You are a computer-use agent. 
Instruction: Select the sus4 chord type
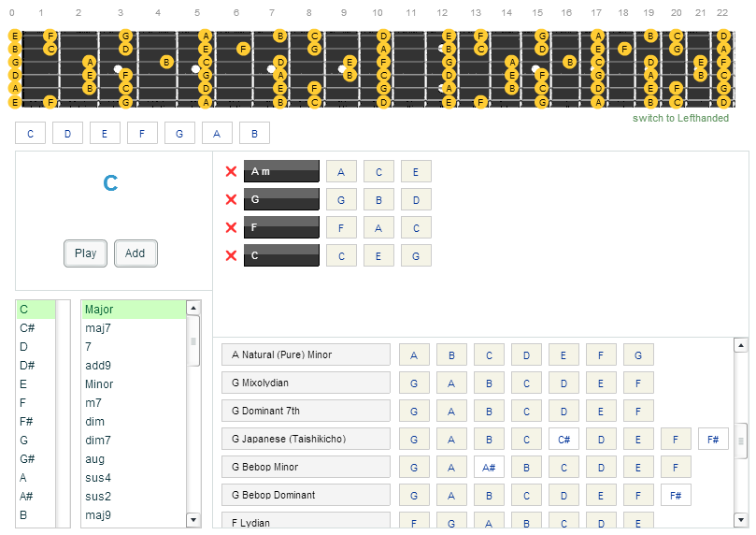click(134, 478)
